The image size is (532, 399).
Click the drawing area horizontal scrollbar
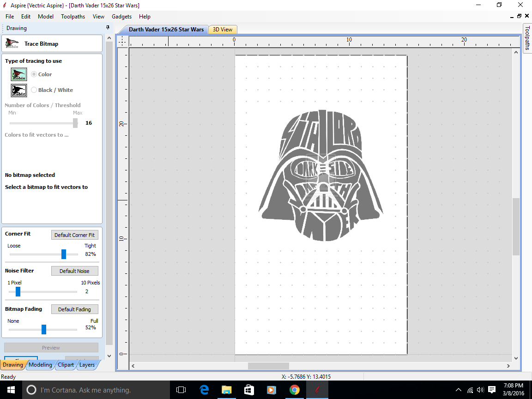point(268,366)
